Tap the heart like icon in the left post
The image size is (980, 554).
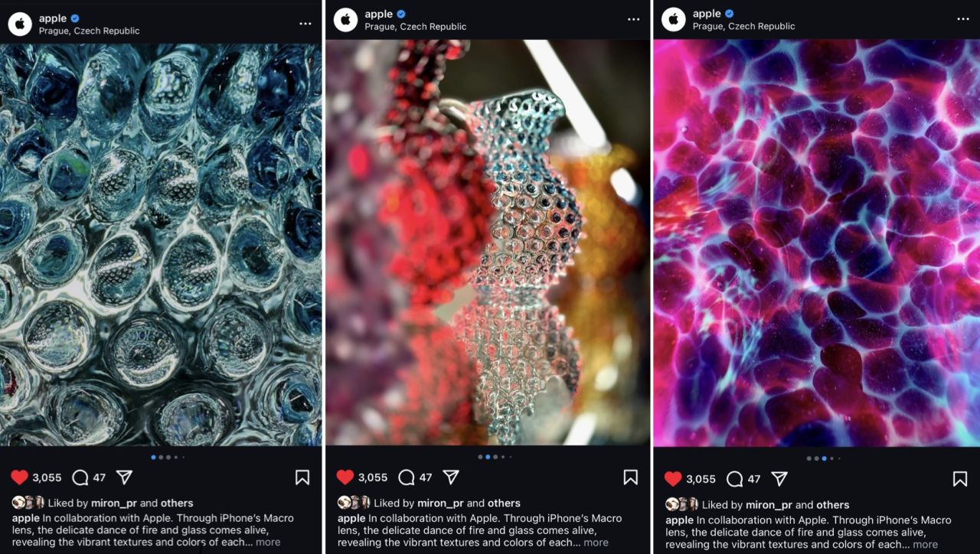tap(20, 477)
